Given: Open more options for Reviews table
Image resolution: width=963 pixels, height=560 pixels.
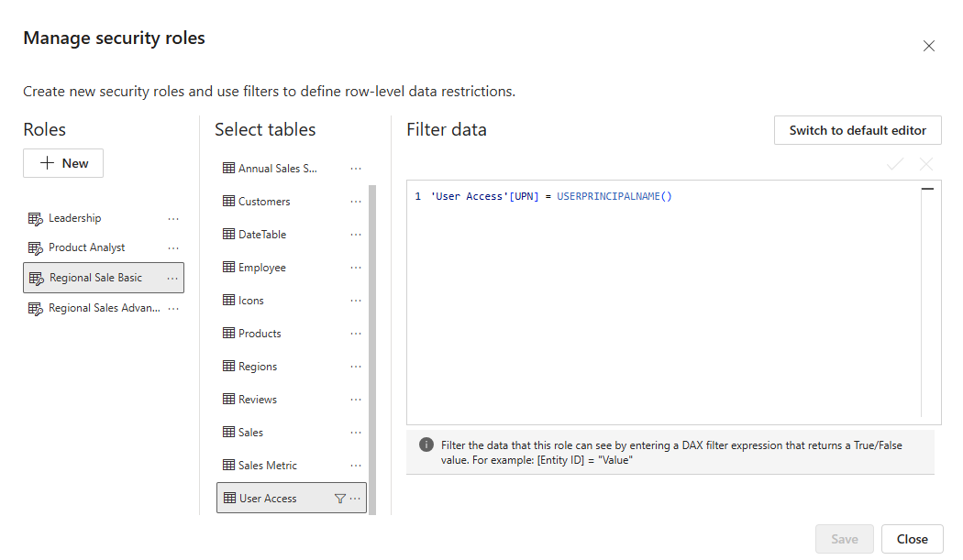Looking at the screenshot, I should pyautogui.click(x=356, y=399).
